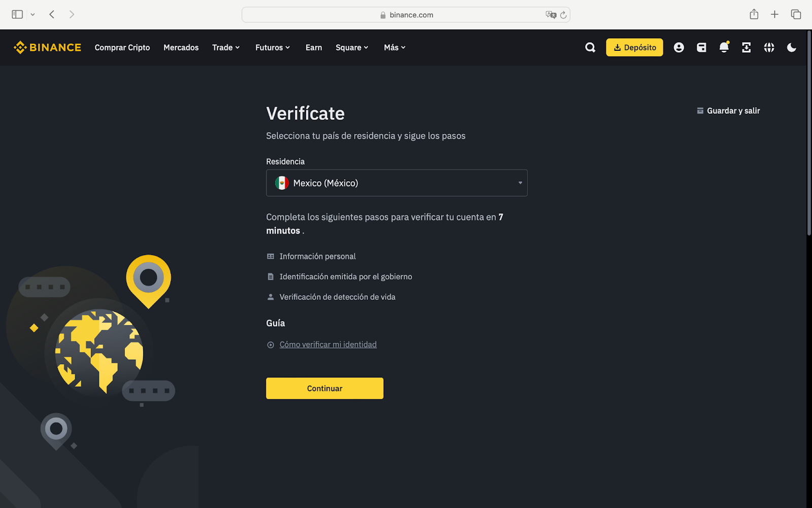This screenshot has height=508, width=812.
Task: Toggle dark mode with the moon icon
Action: tap(792, 47)
